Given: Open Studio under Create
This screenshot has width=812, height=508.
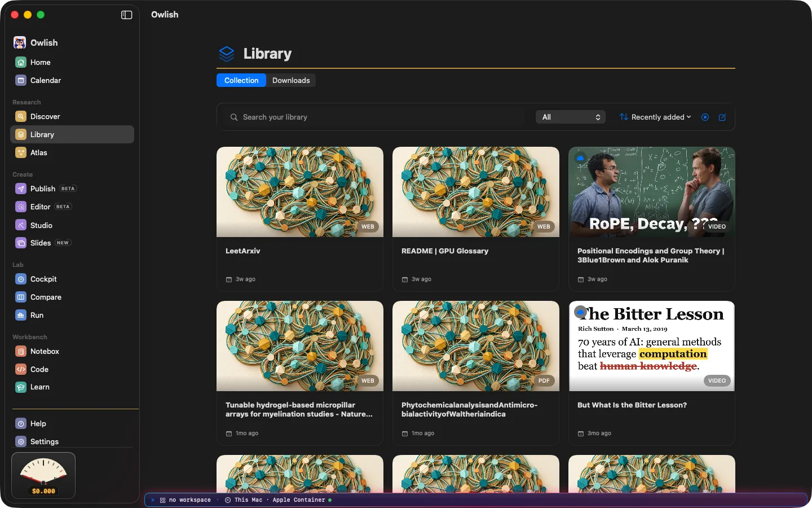Looking at the screenshot, I should [x=72, y=225].
